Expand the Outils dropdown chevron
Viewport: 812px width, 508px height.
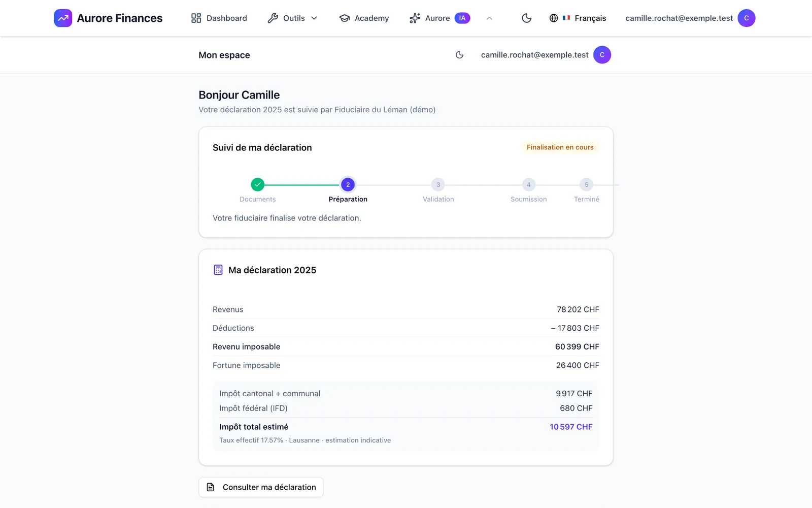[x=314, y=18]
